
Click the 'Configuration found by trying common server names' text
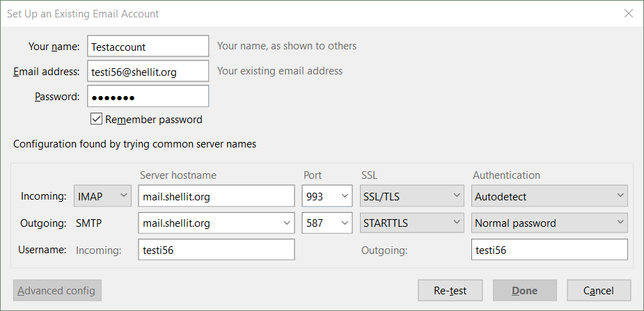134,144
